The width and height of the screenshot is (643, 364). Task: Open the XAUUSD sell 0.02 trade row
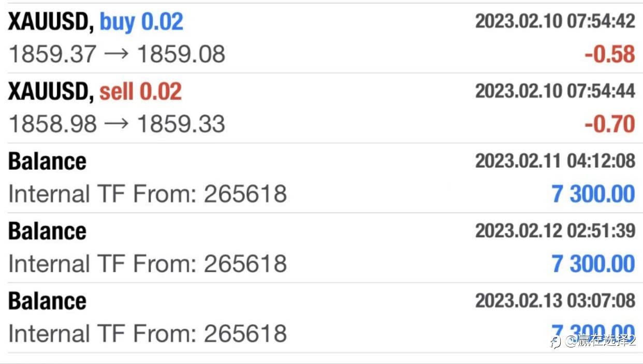pyautogui.click(x=321, y=108)
